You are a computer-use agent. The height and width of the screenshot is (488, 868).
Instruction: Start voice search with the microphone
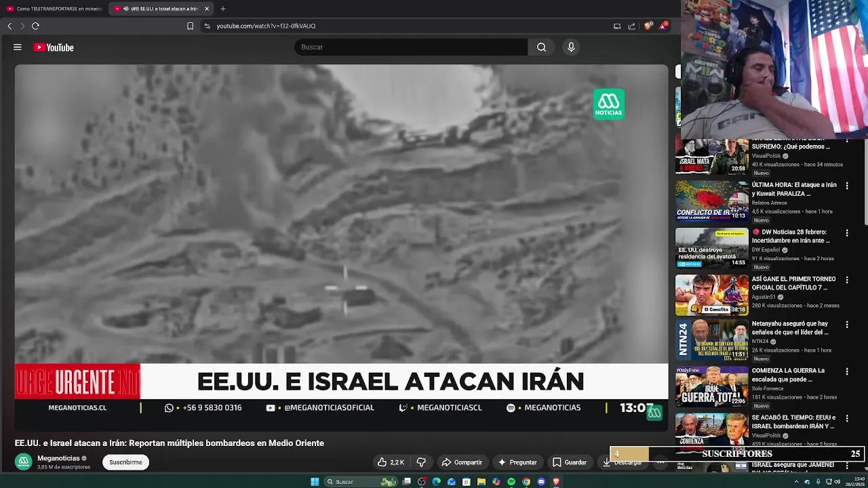tap(571, 47)
